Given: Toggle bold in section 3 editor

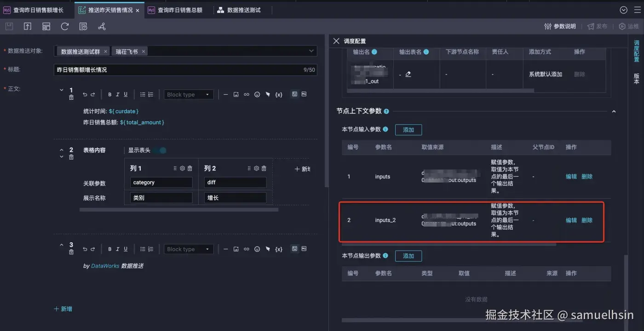Looking at the screenshot, I should tap(110, 249).
